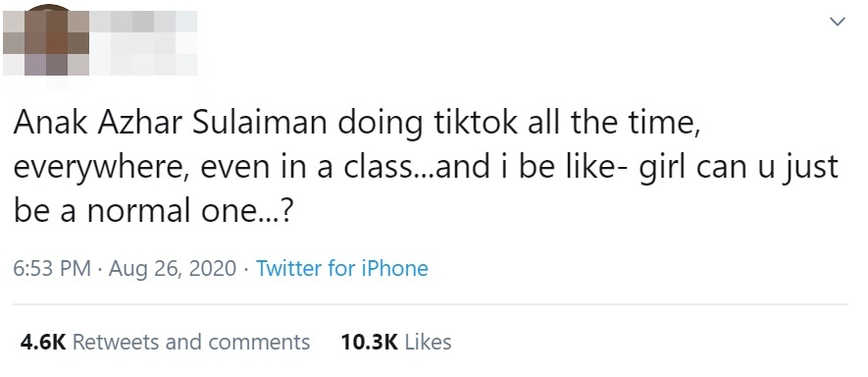The width and height of the screenshot is (868, 377).
Task: Open the 6:53 PM timestamp
Action: (x=52, y=269)
